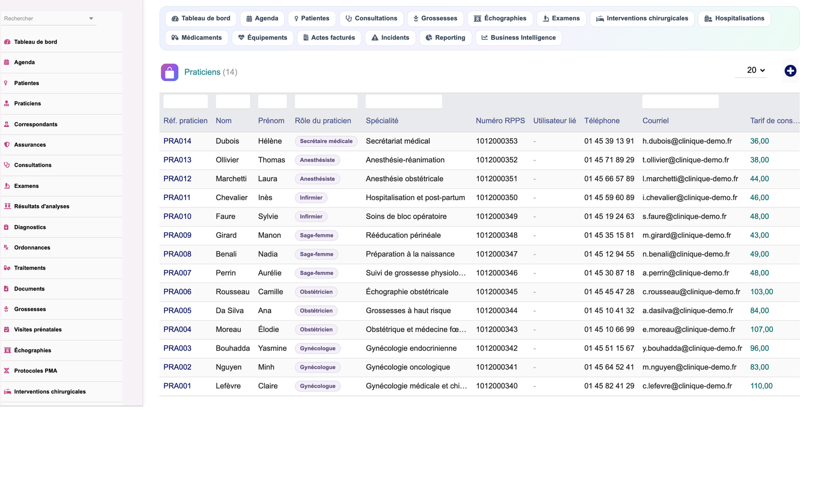The height and width of the screenshot is (504, 815).
Task: Open the Agenda top tab
Action: [x=262, y=19]
